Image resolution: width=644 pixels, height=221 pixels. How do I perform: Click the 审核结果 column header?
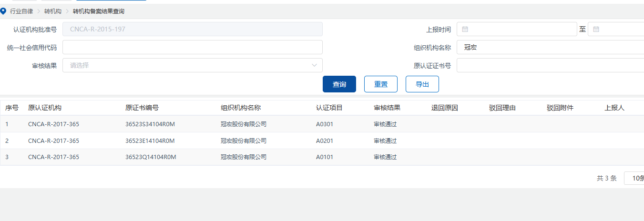click(x=387, y=108)
